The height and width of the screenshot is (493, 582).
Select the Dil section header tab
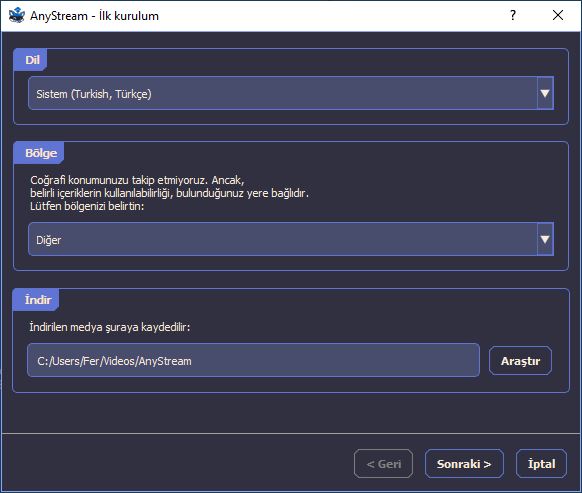click(31, 60)
